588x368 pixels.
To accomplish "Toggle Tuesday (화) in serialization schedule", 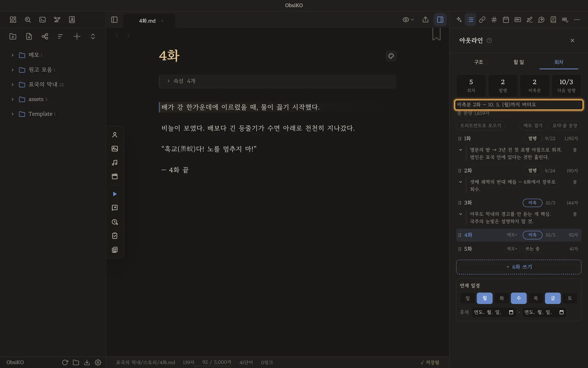I will (502, 298).
